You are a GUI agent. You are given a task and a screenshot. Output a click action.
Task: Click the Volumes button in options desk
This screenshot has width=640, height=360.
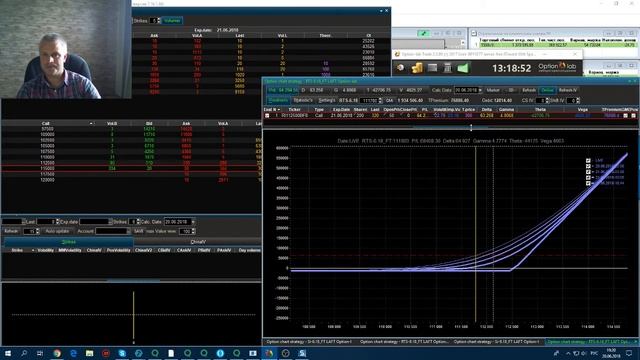tap(172, 20)
